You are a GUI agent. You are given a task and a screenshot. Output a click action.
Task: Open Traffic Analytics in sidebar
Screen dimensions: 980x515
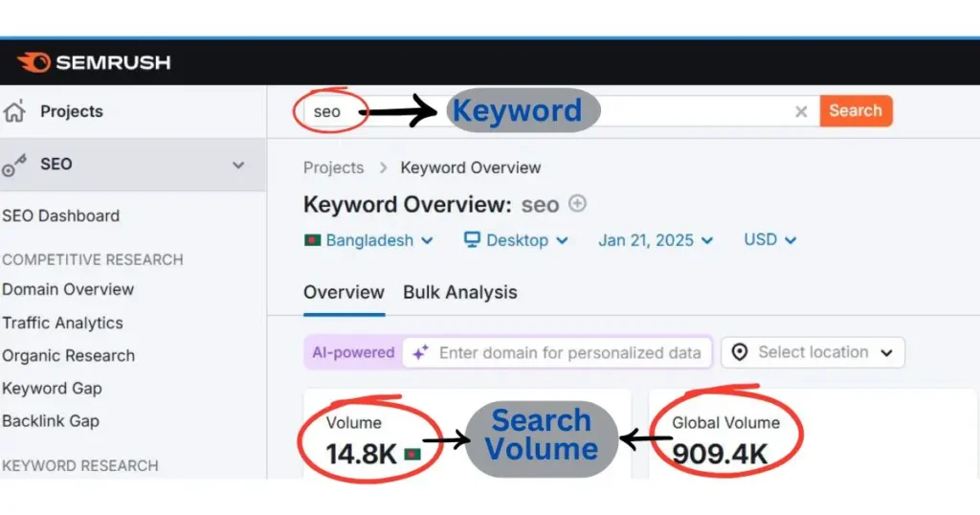tap(62, 323)
